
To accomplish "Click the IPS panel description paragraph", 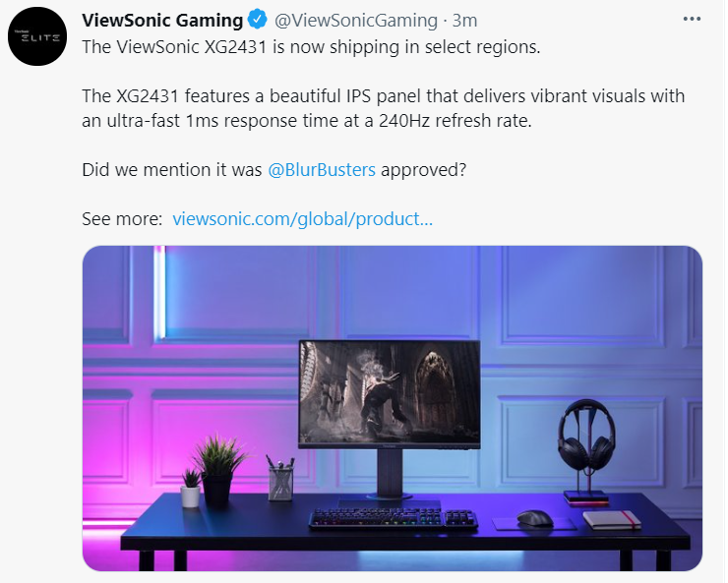I will pos(383,108).
